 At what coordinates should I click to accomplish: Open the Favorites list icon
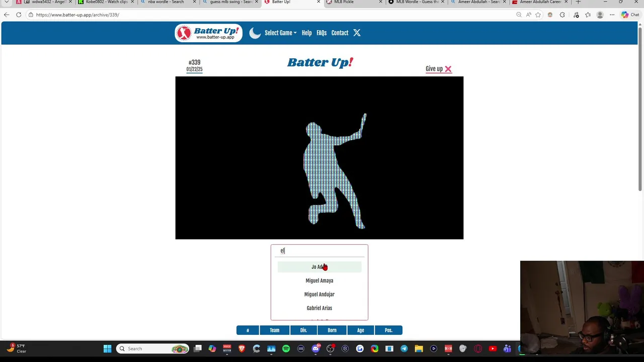click(x=588, y=15)
